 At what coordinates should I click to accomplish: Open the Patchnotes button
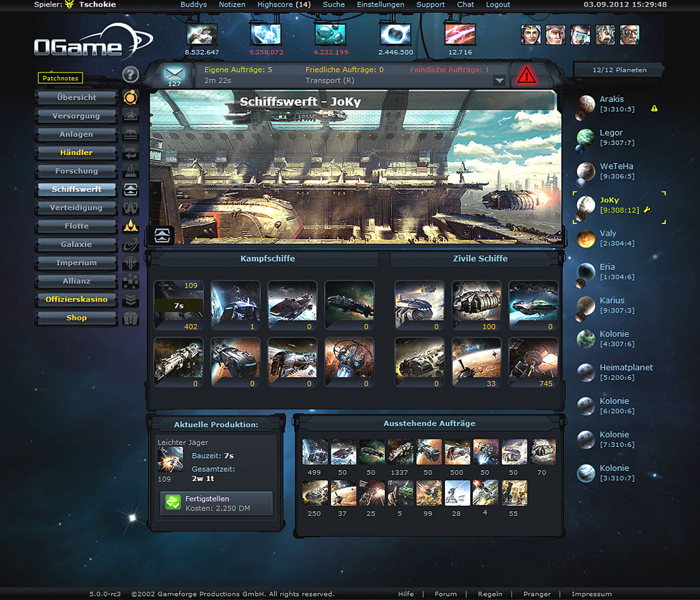tap(60, 78)
